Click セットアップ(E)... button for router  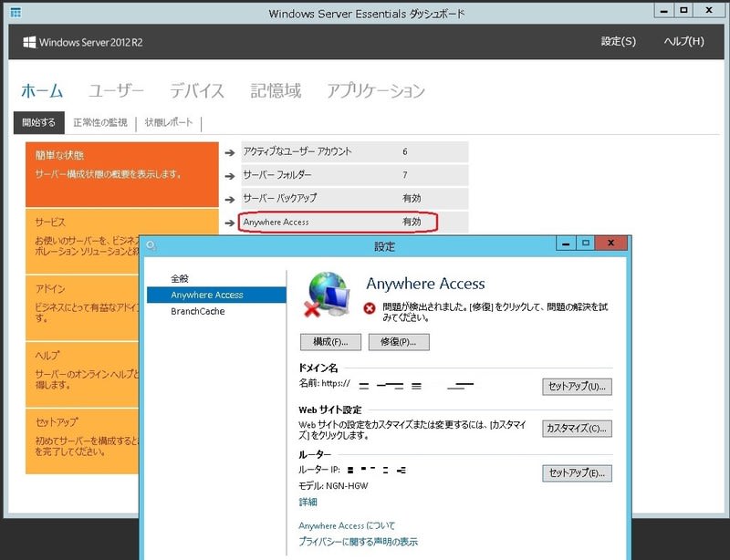pyautogui.click(x=578, y=473)
